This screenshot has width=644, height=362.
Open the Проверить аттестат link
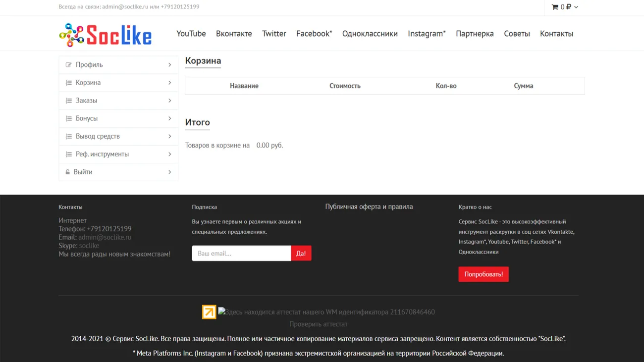pyautogui.click(x=318, y=324)
